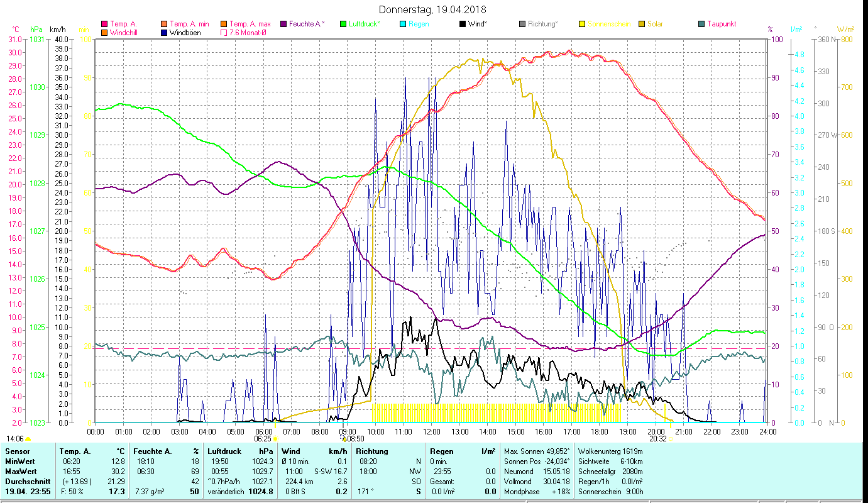Click the Windchill legend entry
Viewport: 868px width, 503px height.
(126, 33)
